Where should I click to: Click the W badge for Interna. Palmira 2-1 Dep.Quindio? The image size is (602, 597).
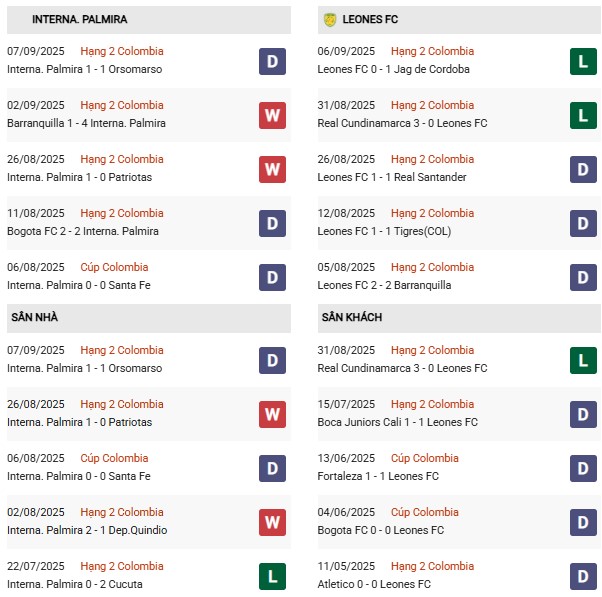[272, 522]
